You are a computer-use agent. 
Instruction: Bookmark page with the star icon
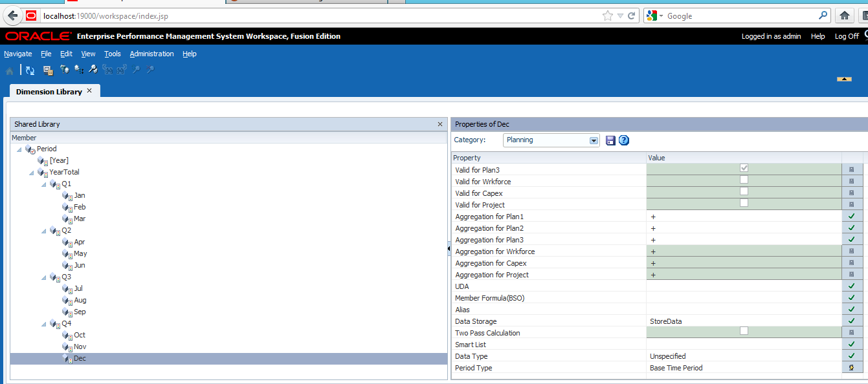tap(607, 16)
